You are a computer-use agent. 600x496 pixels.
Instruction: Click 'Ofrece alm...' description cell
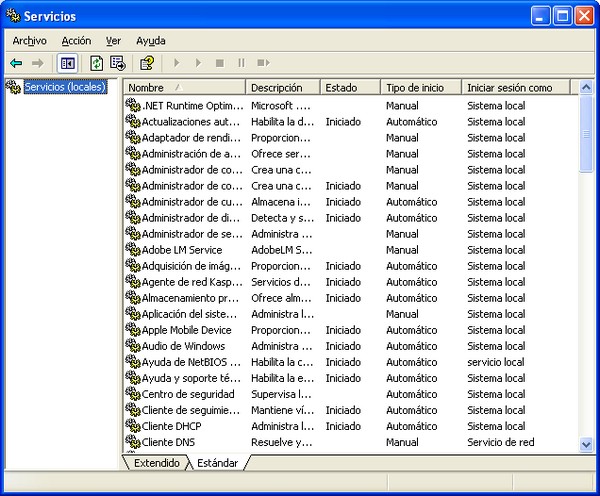click(281, 298)
